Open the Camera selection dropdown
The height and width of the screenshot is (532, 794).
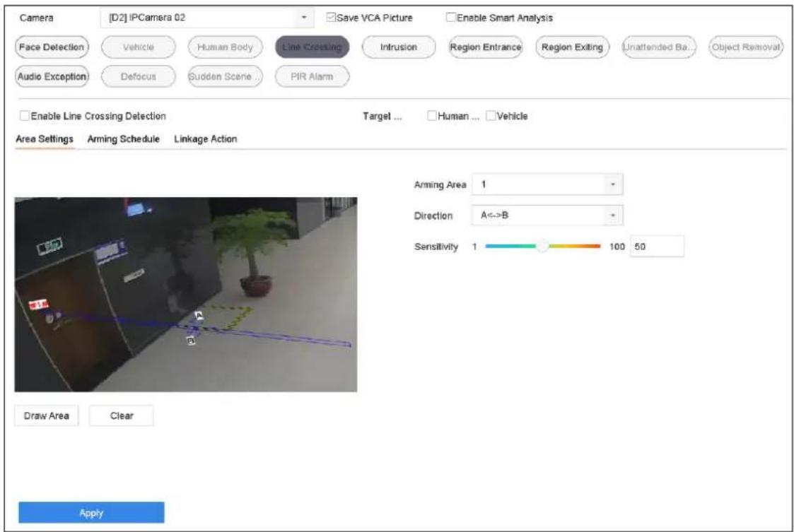point(206,18)
